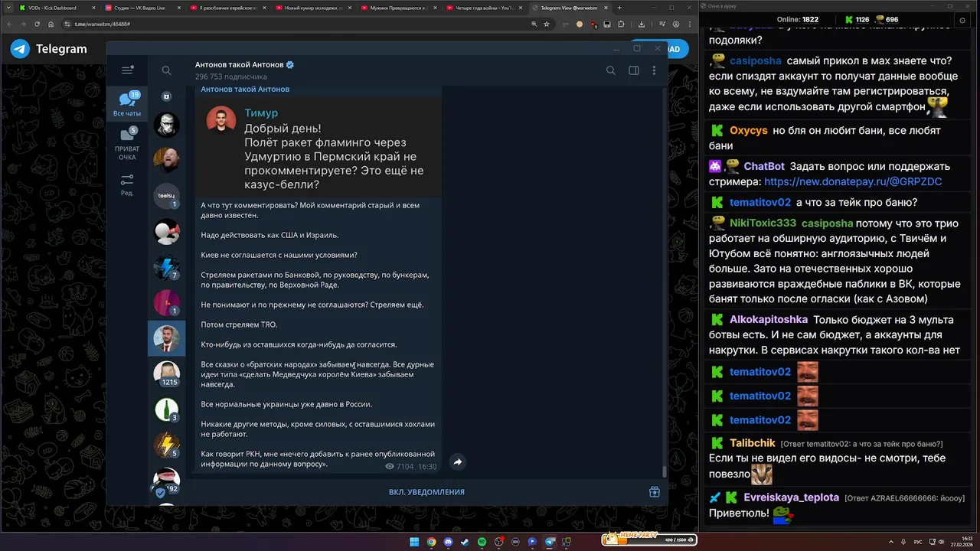Search inside the Антонов такой Антонов channel

[610, 70]
